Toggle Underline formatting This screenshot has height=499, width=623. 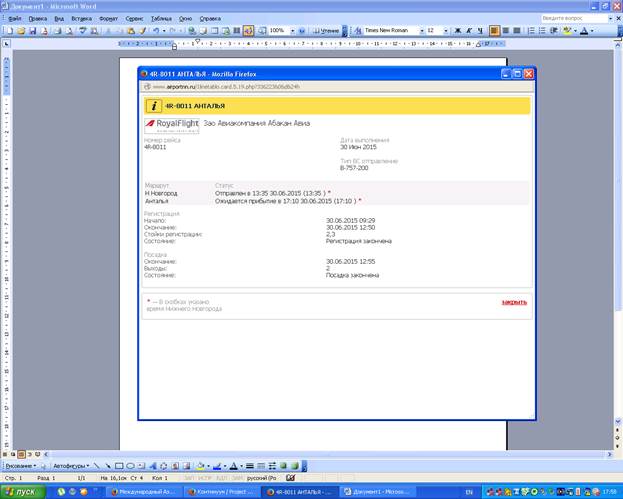480,31
